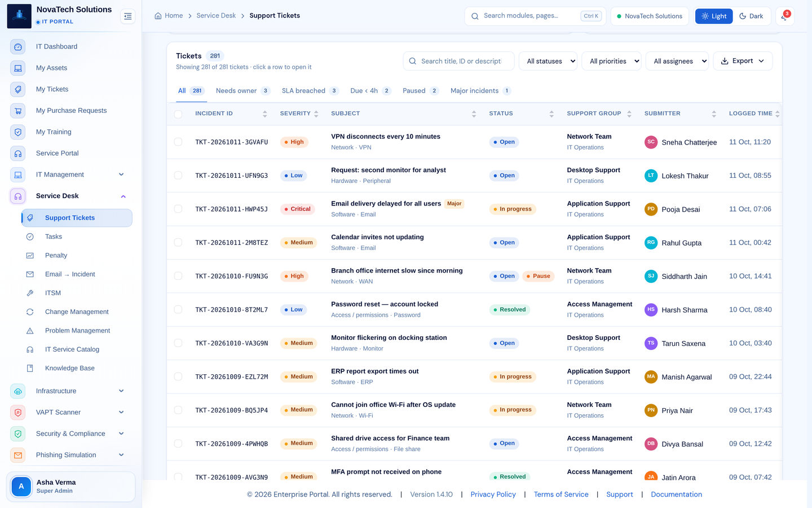Open the All priorities filter dropdown
This screenshot has height=508, width=812.
point(611,61)
